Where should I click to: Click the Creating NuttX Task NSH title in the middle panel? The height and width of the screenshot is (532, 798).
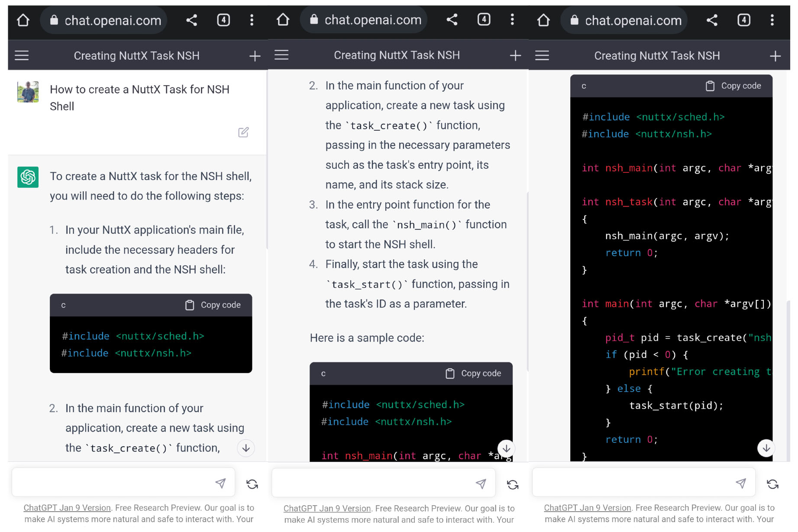[x=397, y=55]
